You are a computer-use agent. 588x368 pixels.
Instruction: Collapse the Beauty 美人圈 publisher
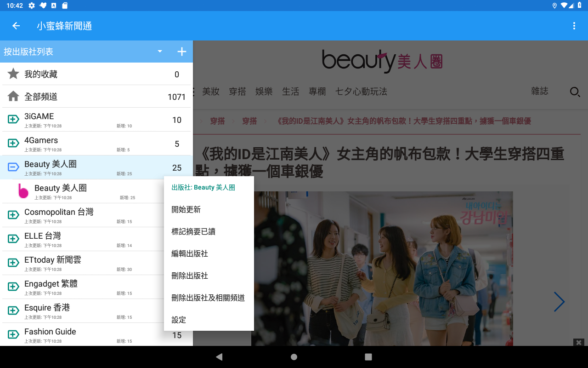click(13, 167)
